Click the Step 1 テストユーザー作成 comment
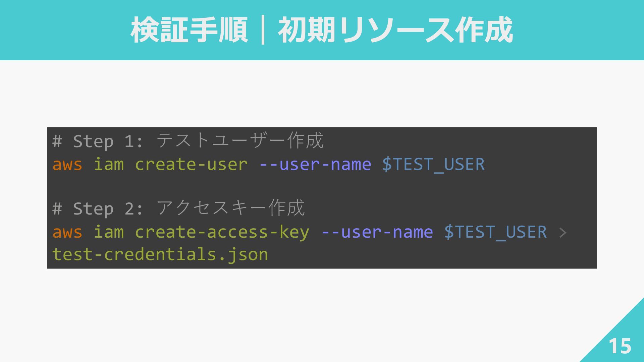Screen dimensions: 644x362 188,141
